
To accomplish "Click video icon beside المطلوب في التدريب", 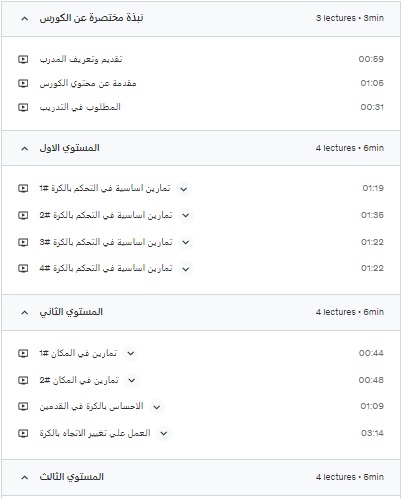I will pos(23,107).
